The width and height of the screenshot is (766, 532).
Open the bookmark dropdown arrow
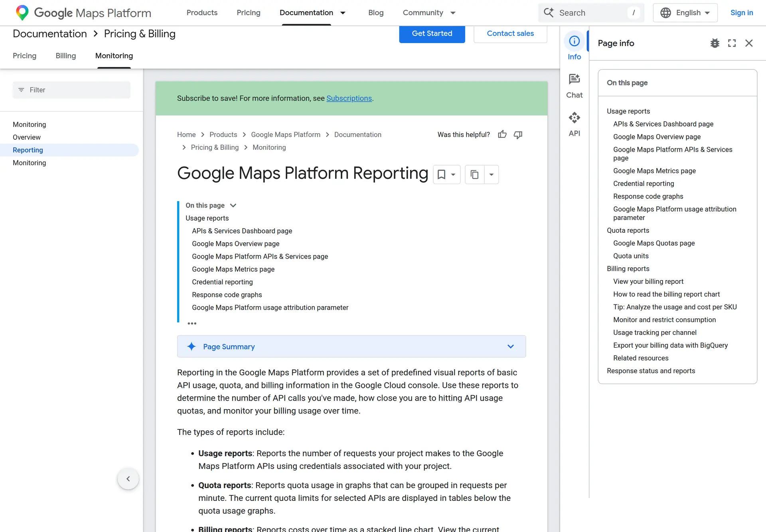coord(453,174)
